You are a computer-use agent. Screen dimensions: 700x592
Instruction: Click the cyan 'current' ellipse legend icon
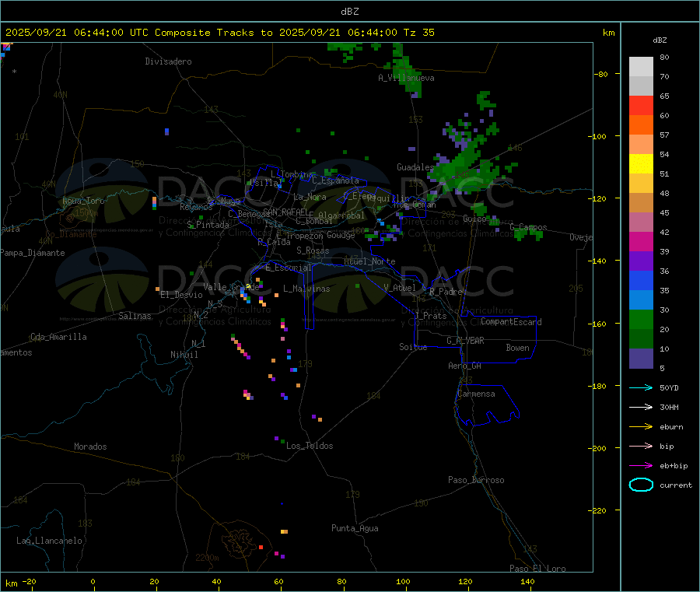(641, 485)
